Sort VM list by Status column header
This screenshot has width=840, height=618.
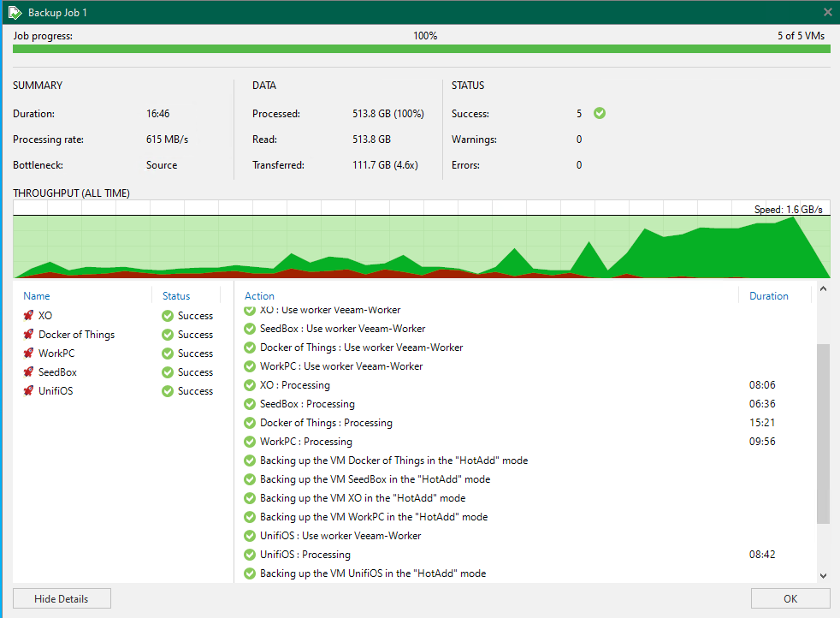[176, 296]
